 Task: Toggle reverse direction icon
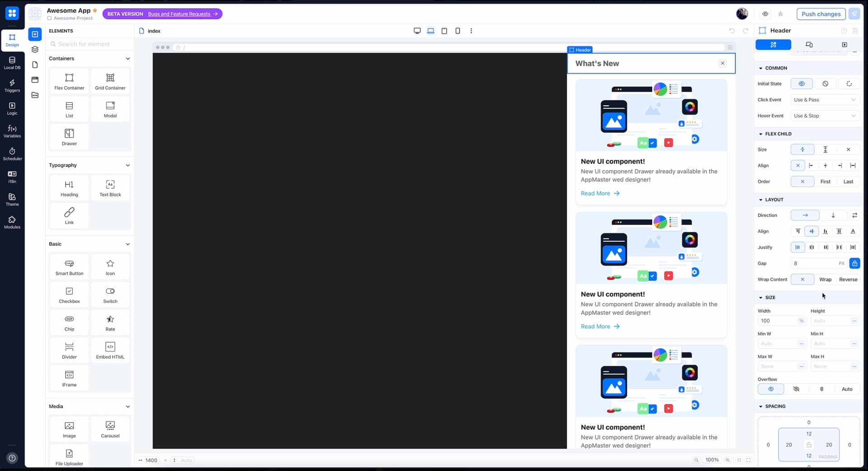[854, 215]
